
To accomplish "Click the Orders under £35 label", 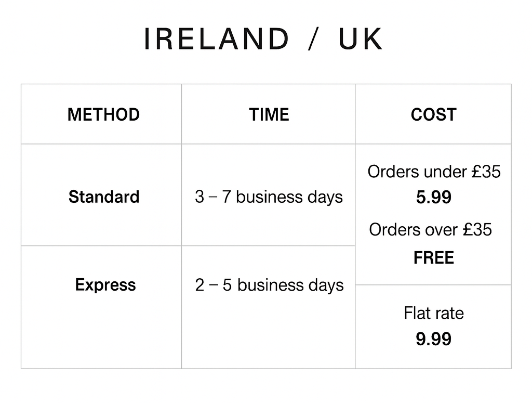I will point(434,172).
